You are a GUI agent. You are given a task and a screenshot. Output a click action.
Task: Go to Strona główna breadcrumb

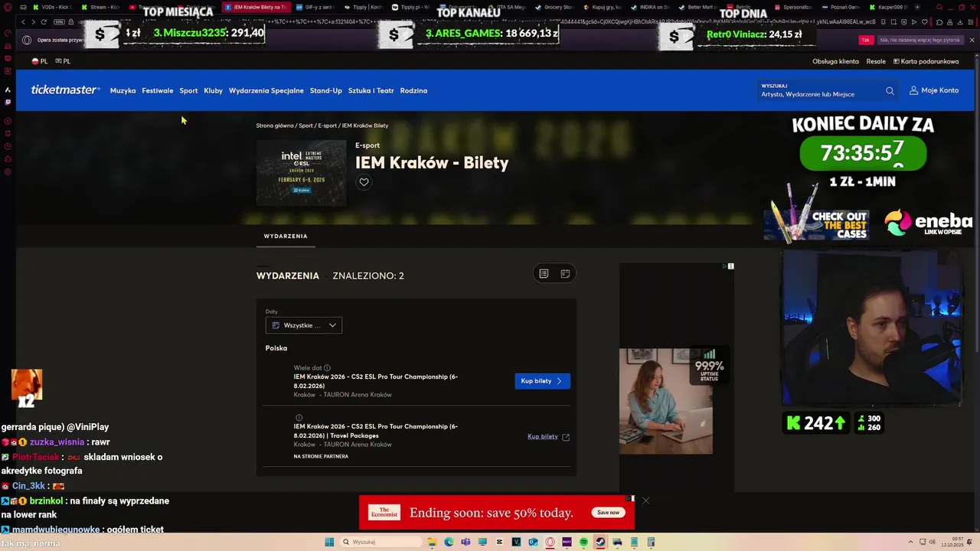275,126
